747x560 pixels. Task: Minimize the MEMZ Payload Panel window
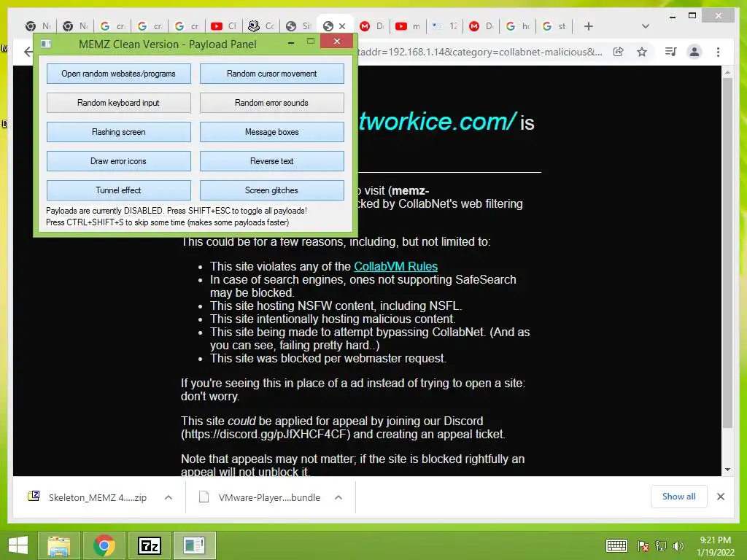tap(291, 43)
